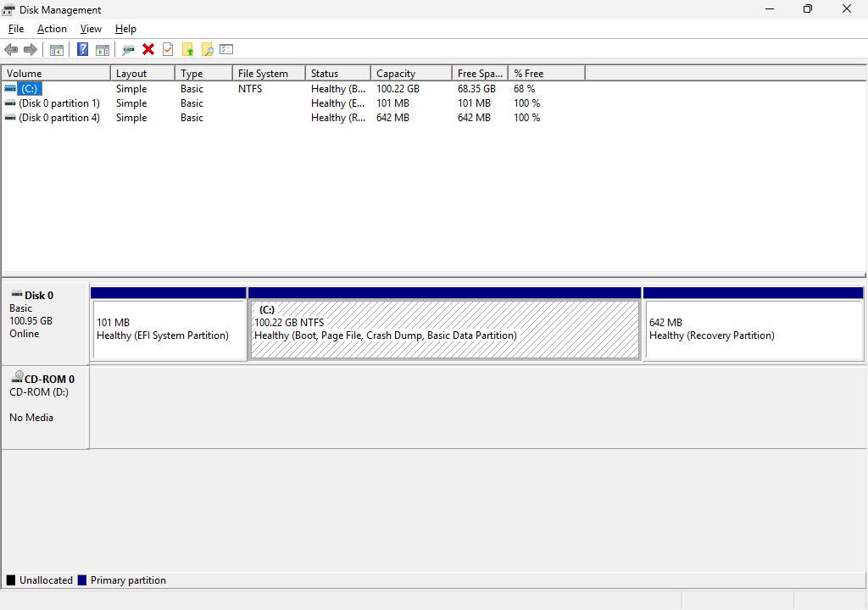
Task: Sort by the Layout column header
Action: pos(142,73)
